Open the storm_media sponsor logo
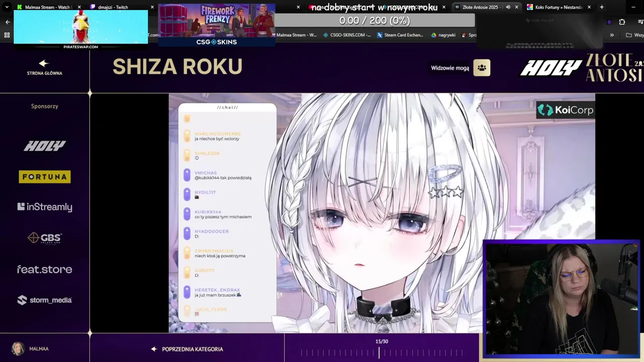The width and height of the screenshot is (644, 362). pyautogui.click(x=45, y=300)
